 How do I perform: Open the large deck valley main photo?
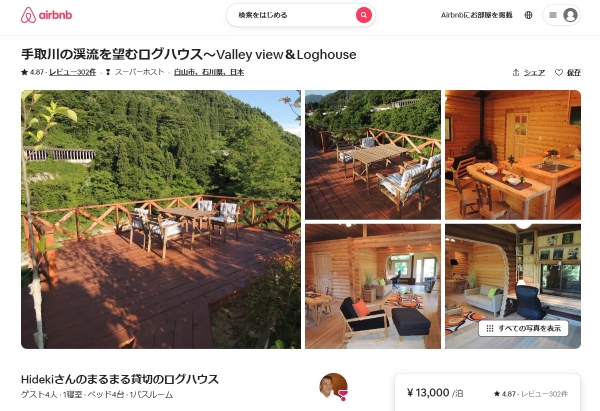[x=161, y=219]
